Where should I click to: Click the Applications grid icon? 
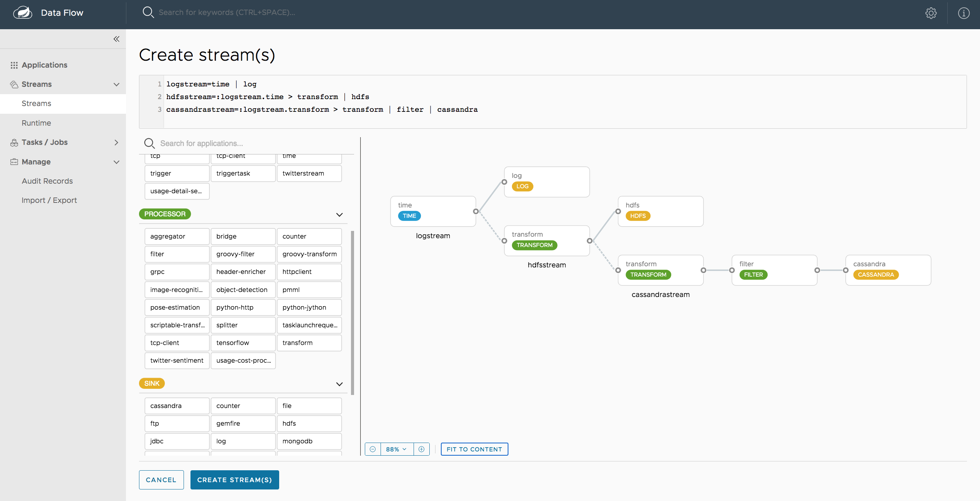coord(14,65)
